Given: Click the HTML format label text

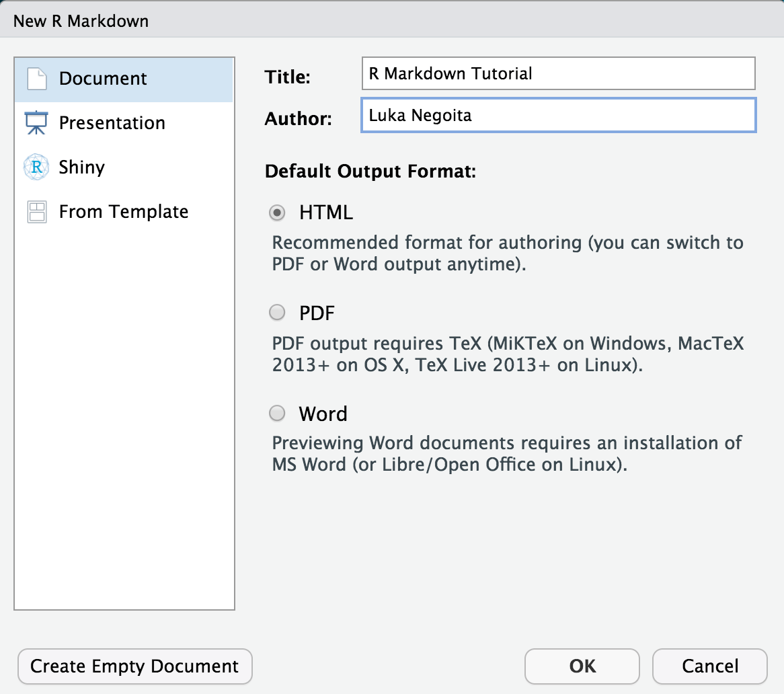Looking at the screenshot, I should pos(325,213).
